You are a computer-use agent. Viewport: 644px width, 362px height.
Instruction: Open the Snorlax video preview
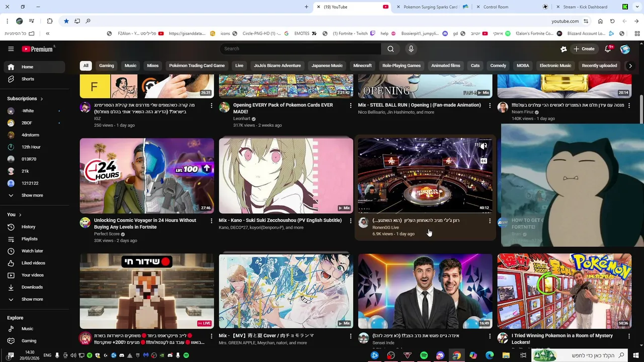point(573,186)
